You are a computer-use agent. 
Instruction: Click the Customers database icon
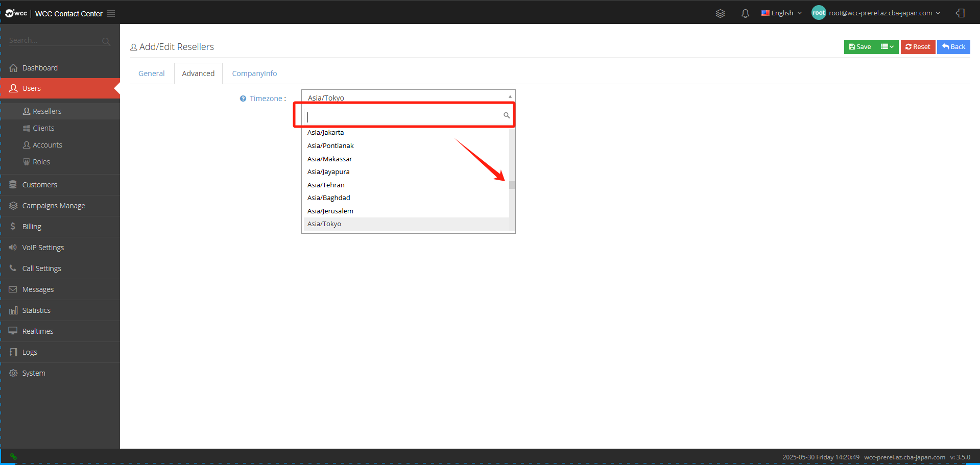13,185
